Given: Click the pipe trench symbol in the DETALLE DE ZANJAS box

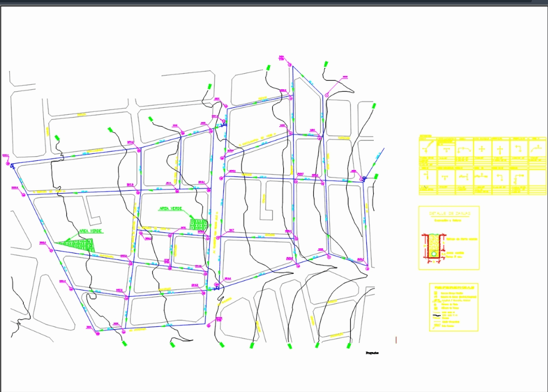Looking at the screenshot, I should click(x=434, y=245).
